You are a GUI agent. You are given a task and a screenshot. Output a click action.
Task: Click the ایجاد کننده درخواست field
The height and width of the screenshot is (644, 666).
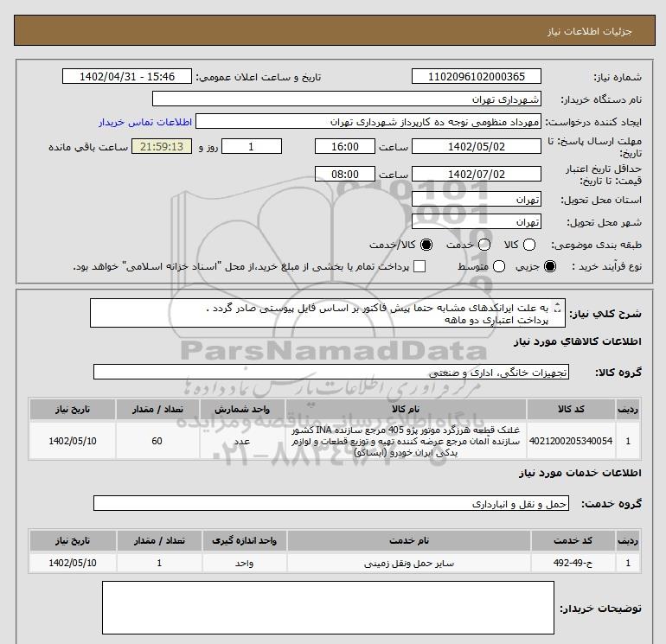tap(368, 121)
